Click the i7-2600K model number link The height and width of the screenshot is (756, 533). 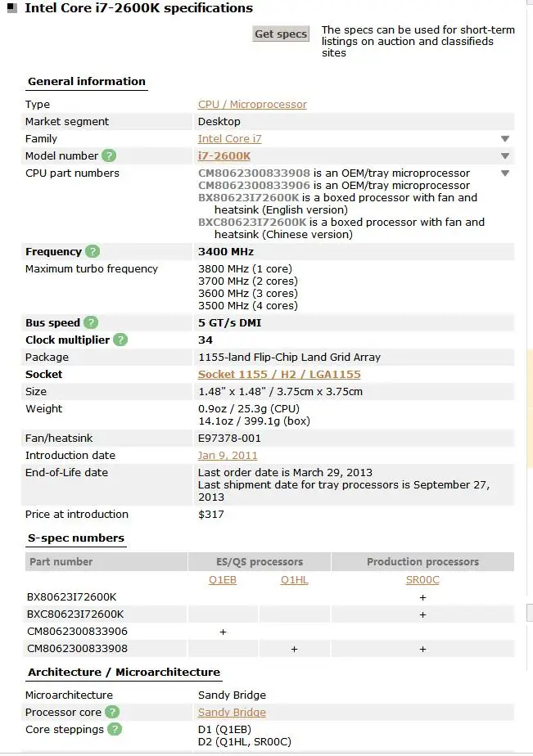click(224, 155)
